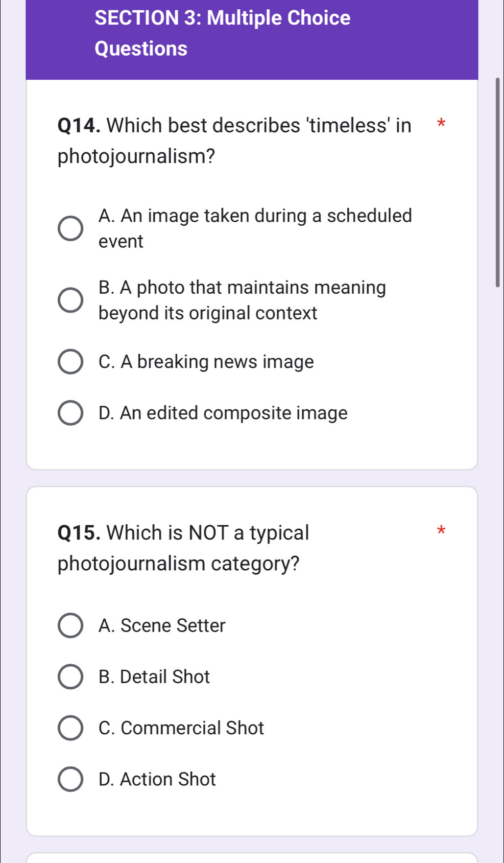Choose radio option B under Q14
The width and height of the screenshot is (504, 863).
tap(70, 300)
